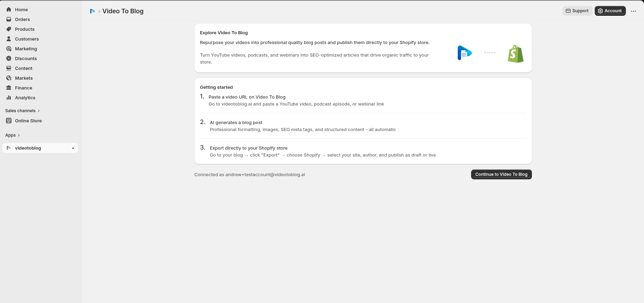The width and height of the screenshot is (644, 303).
Task: Open the Products page
Action: pos(40,29)
